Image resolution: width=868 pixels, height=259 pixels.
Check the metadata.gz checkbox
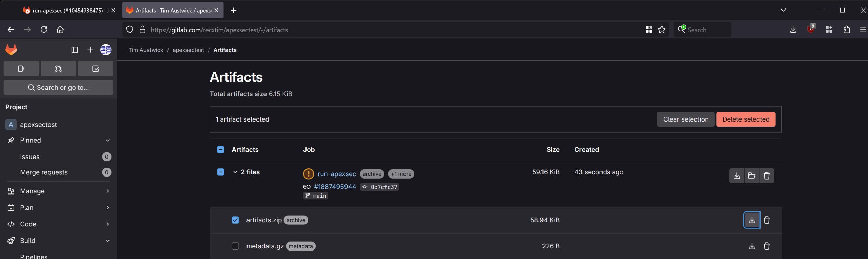pyautogui.click(x=235, y=246)
